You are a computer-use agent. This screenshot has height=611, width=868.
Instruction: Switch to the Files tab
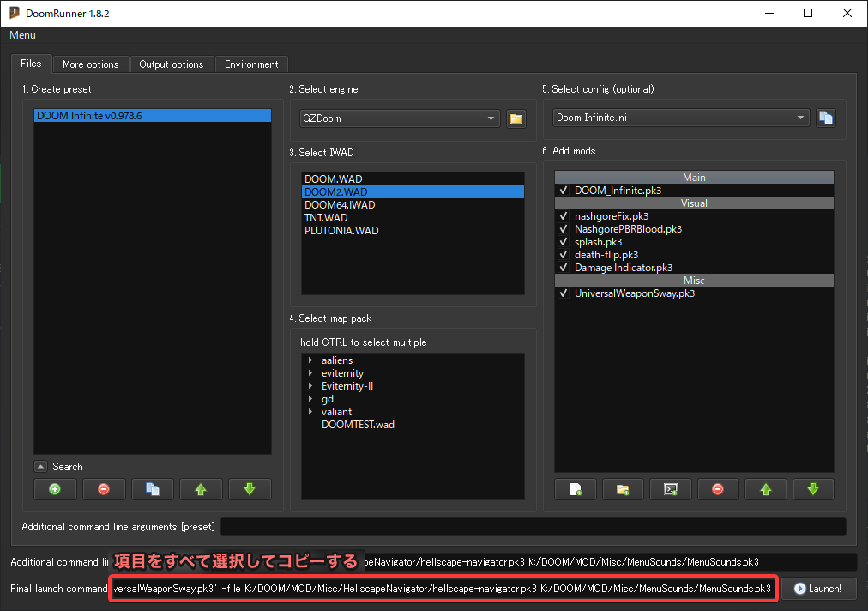click(x=31, y=64)
